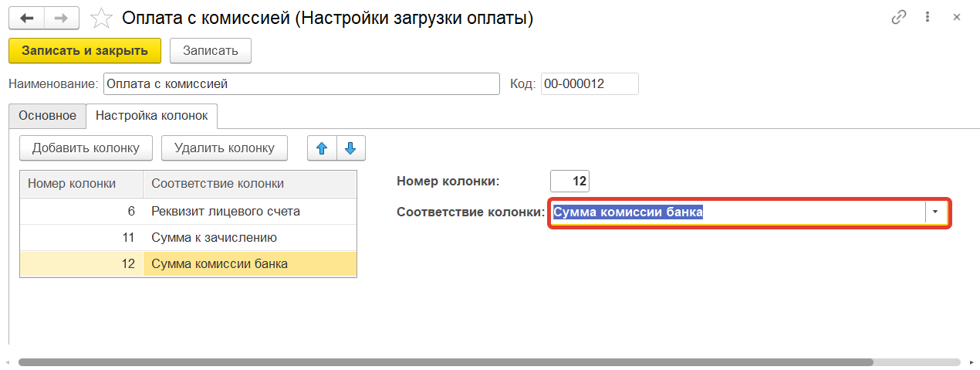Go forward with the right arrow

[63, 19]
